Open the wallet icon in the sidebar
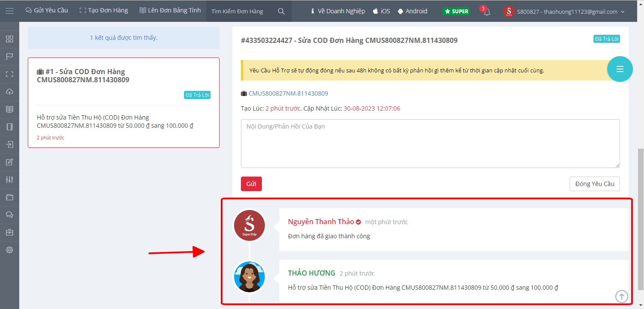The height and width of the screenshot is (309, 644). click(x=9, y=197)
